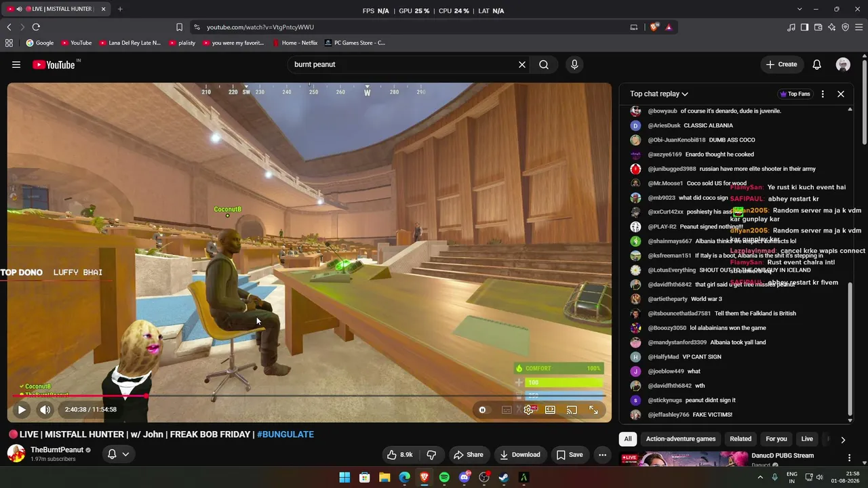The image size is (868, 488).
Task: Select the All filter chip
Action: (628, 439)
